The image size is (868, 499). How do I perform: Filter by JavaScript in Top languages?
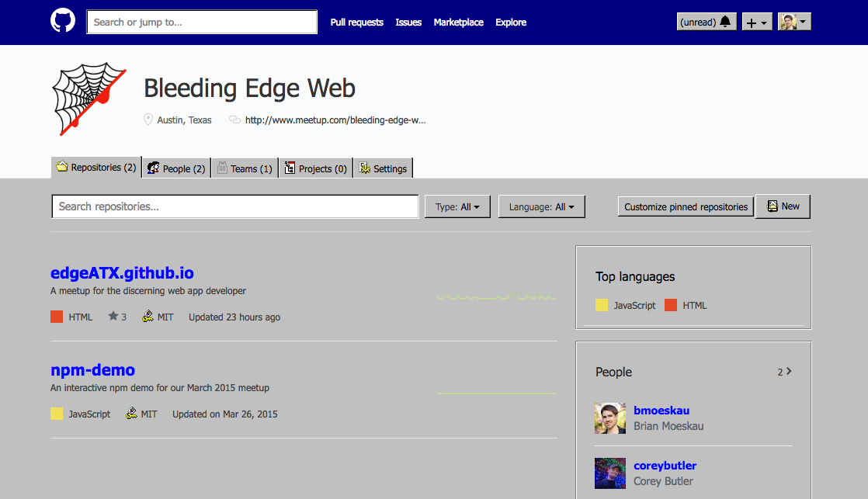(x=634, y=305)
